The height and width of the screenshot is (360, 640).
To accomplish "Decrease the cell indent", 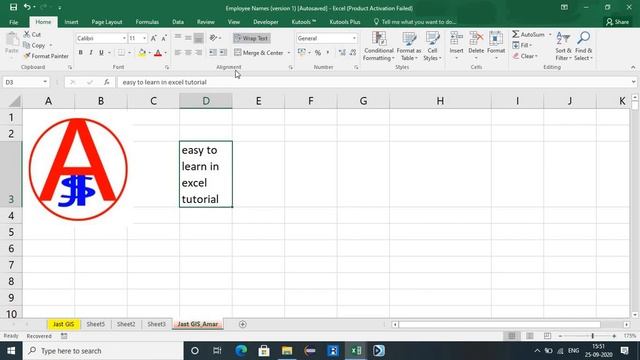I will 213,53.
